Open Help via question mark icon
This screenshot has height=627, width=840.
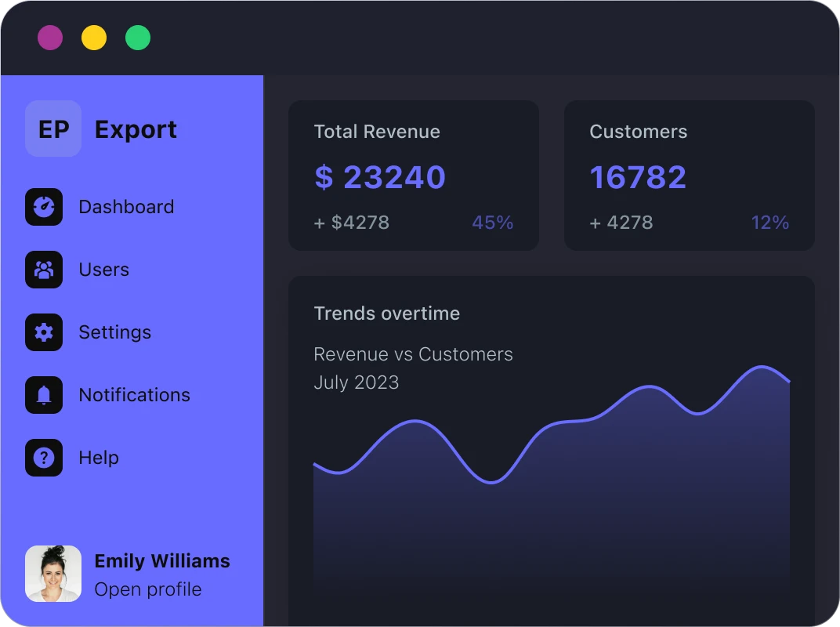coord(44,458)
